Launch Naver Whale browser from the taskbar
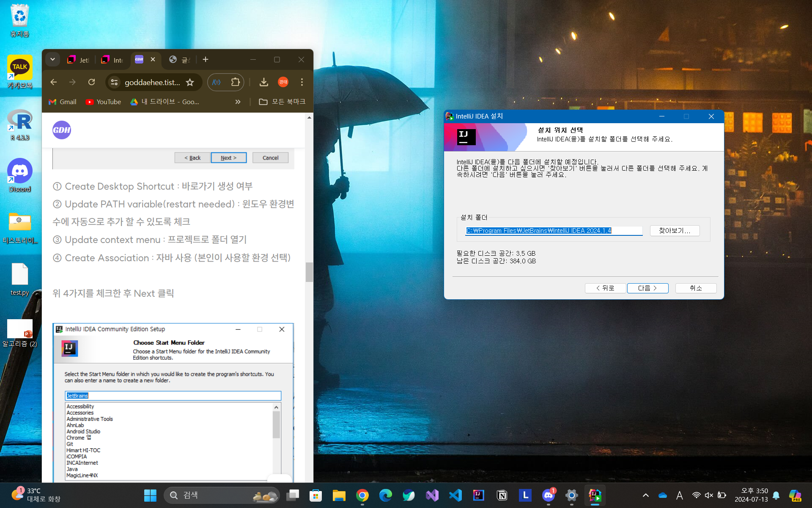 coord(409,495)
